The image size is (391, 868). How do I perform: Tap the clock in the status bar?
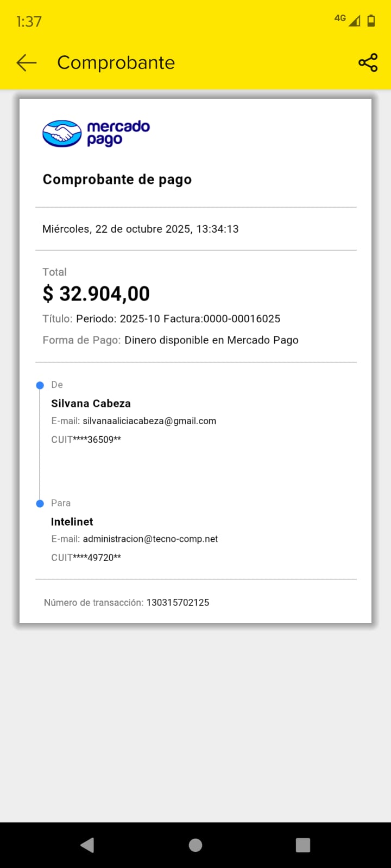click(x=29, y=22)
